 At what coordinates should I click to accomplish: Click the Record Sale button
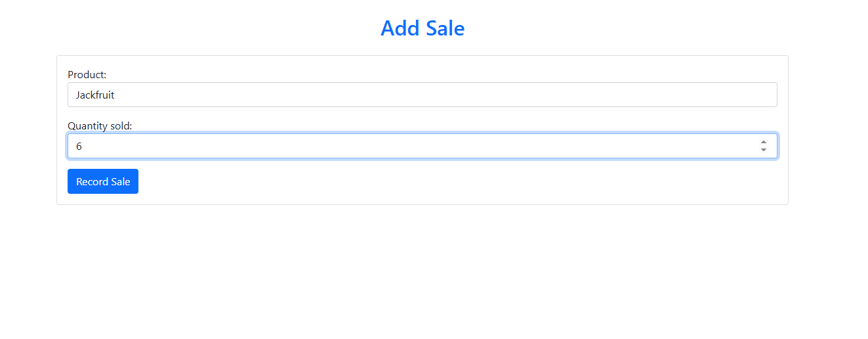(103, 181)
